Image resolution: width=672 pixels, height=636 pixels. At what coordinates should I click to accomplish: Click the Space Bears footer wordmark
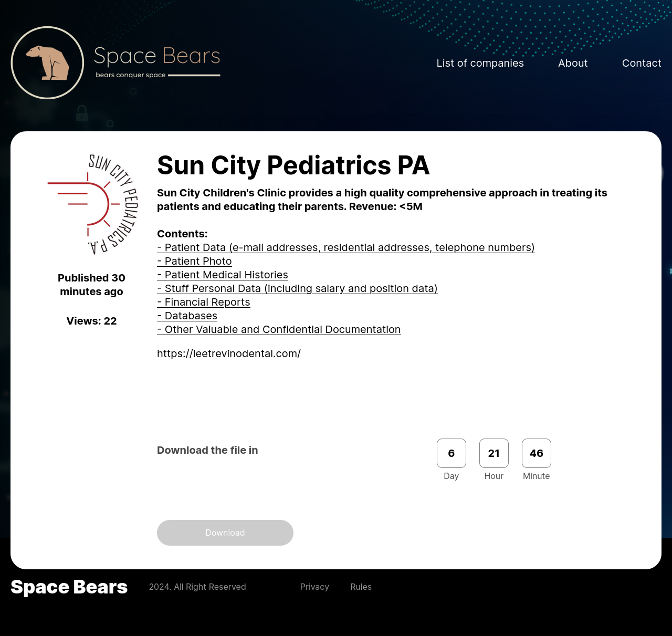[69, 587]
